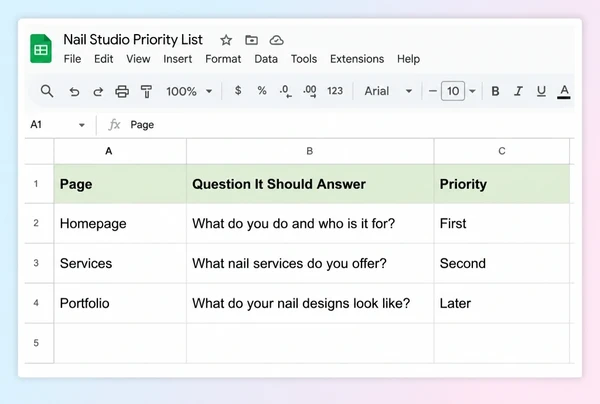This screenshot has height=404, width=600.
Task: Select row 3 header
Action: (39, 263)
